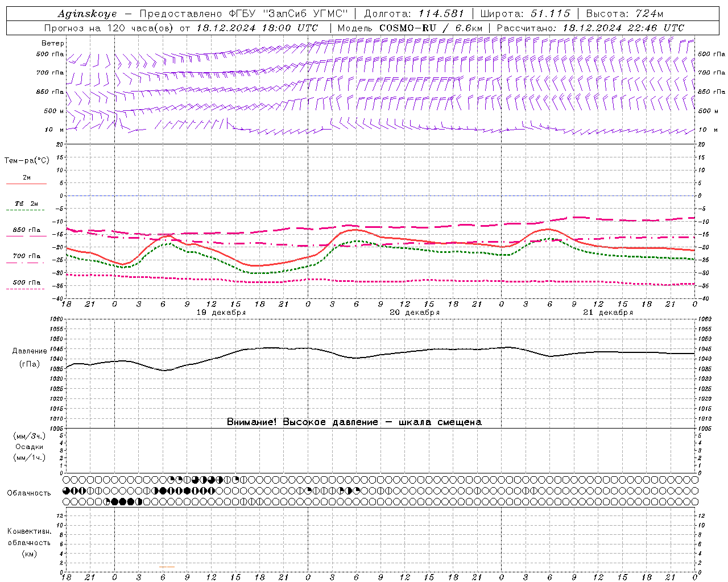Screen dimensions: 728x582
Task: Click the solid line sample under 2м legend
Action: pos(26,184)
